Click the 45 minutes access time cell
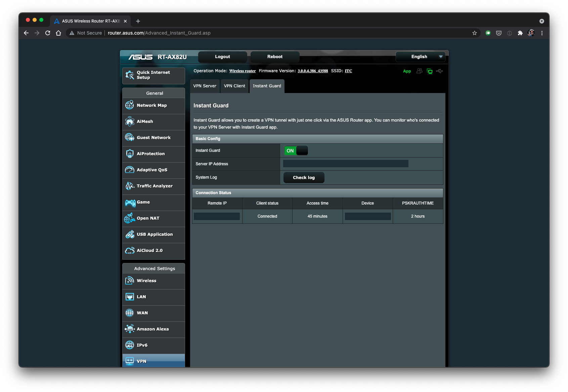Viewport: 568px width, 392px height. pos(317,216)
